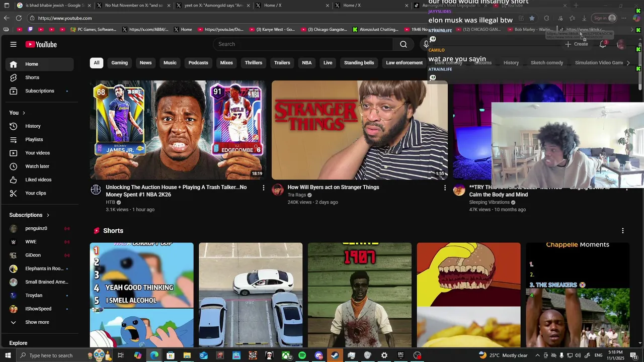The height and width of the screenshot is (362, 644).
Task: Open Liked videos in the sidebar
Action: coord(40,179)
